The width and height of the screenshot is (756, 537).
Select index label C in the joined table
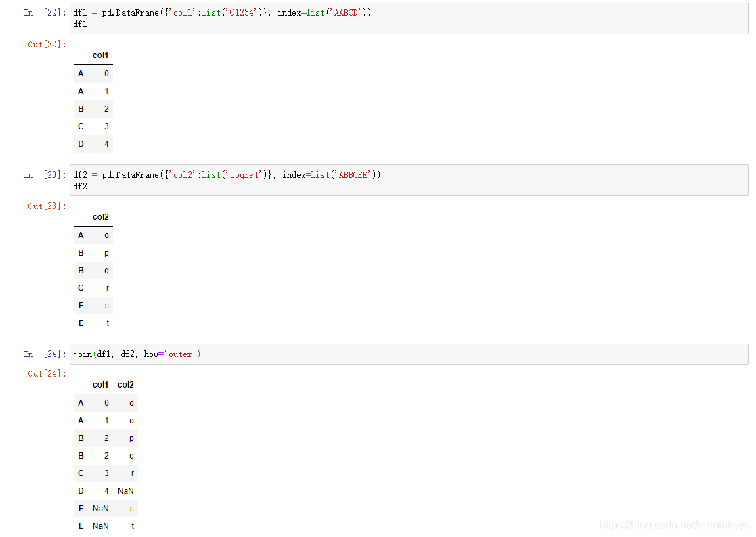coord(81,473)
